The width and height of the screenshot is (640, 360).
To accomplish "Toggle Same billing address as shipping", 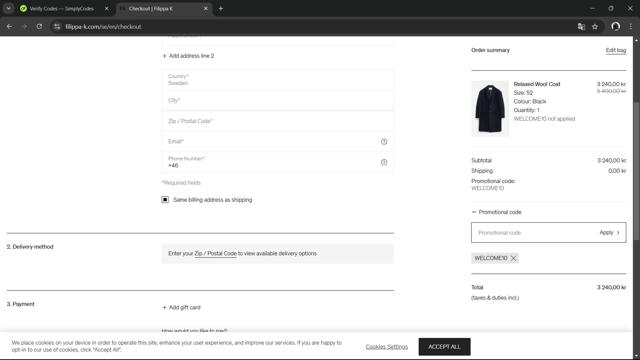I will point(165,200).
